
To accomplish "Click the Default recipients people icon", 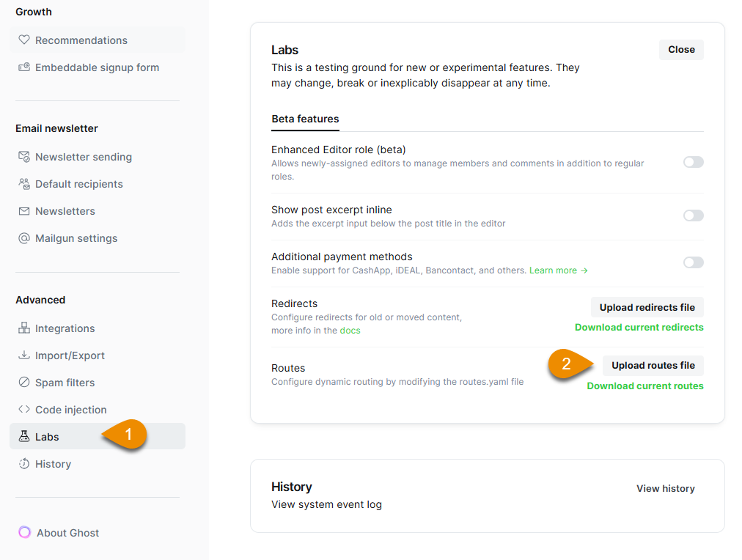I will pos(24,183).
